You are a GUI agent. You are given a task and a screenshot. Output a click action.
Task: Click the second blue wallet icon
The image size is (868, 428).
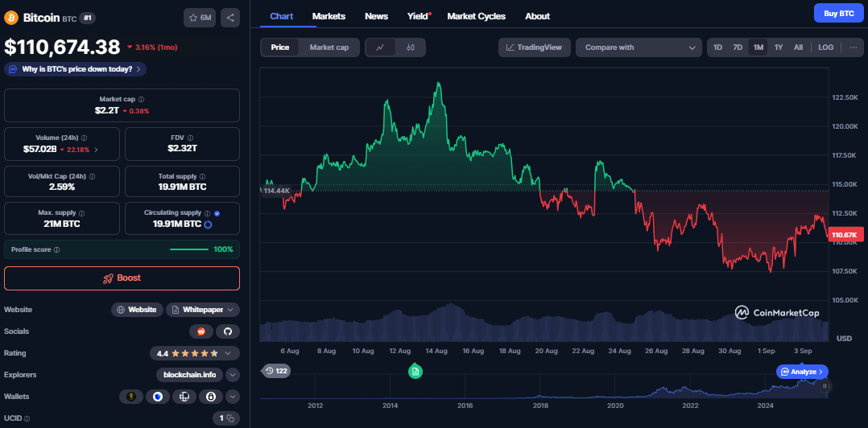(x=158, y=397)
